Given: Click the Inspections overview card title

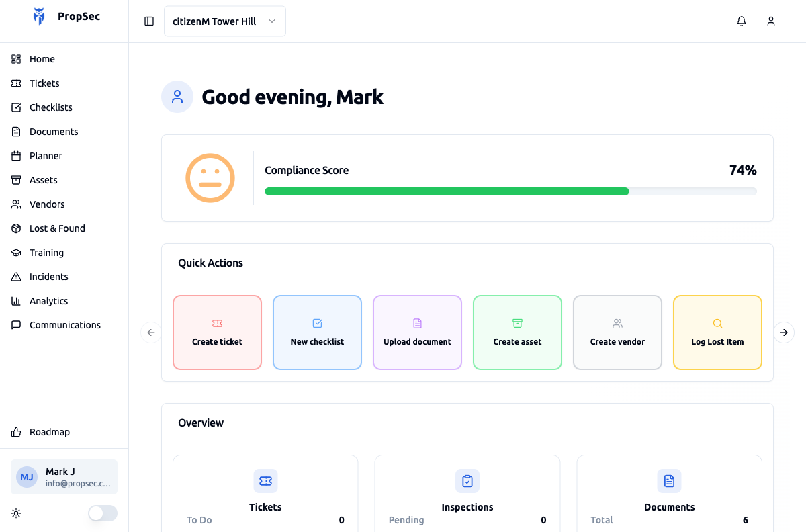Looking at the screenshot, I should pos(467,507).
